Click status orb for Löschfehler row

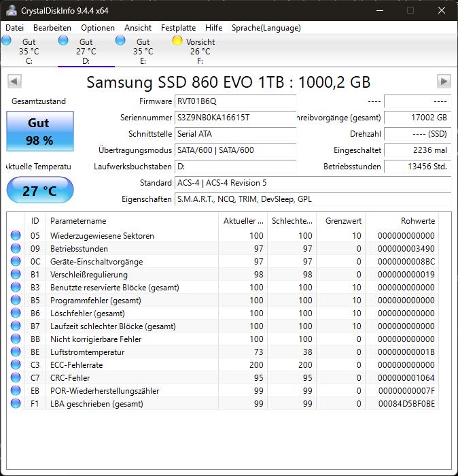click(16, 313)
